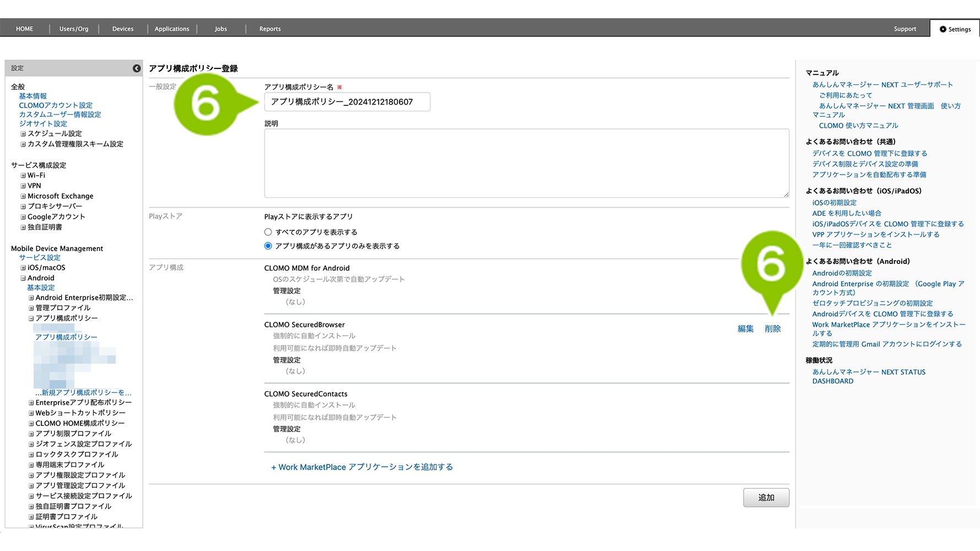Expand アプリ管理設定プロファイル tree node

point(31,486)
